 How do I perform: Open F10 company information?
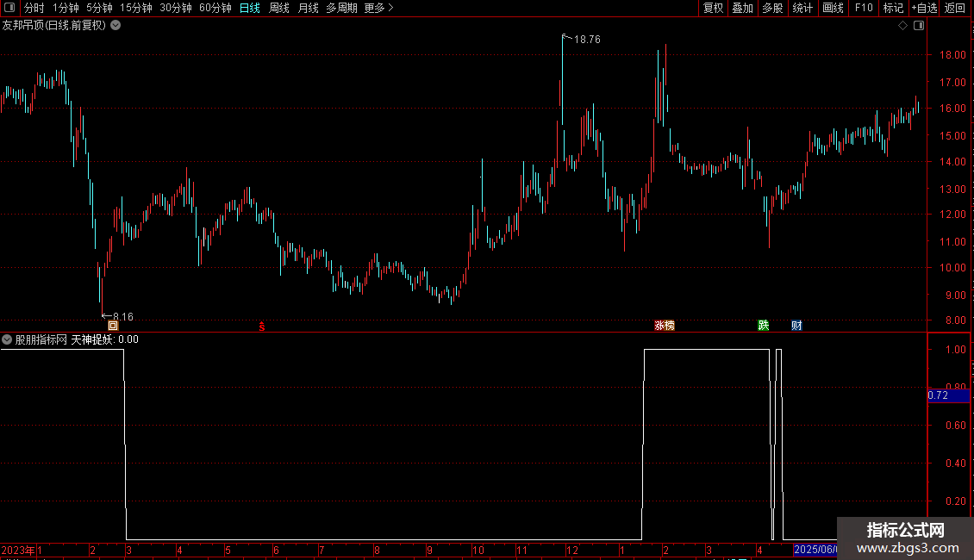pos(864,8)
